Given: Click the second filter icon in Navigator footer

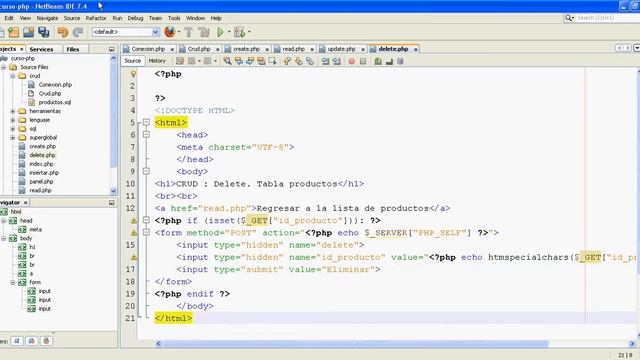Looking at the screenshot, I should [32, 341].
